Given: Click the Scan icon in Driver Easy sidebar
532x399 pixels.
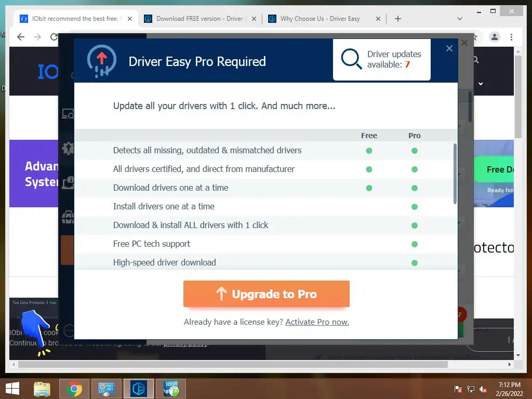Looking at the screenshot, I should tap(68, 114).
